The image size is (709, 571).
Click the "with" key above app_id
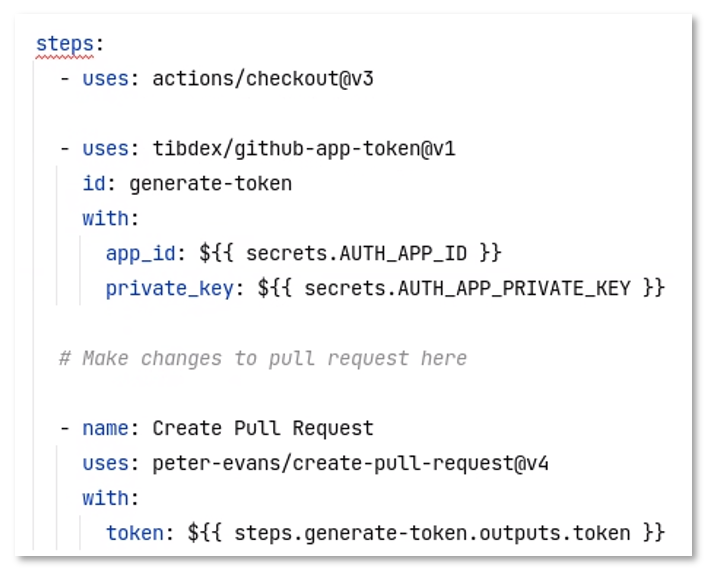pyautogui.click(x=105, y=219)
